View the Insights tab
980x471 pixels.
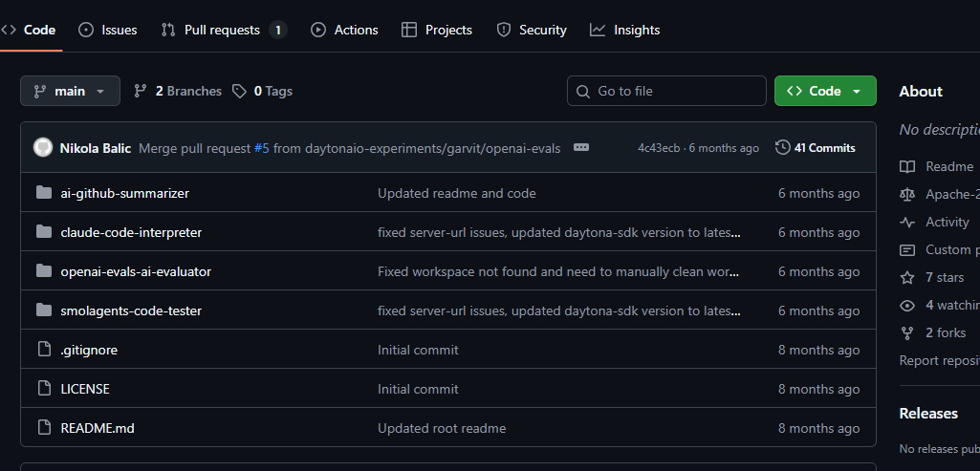tap(624, 30)
